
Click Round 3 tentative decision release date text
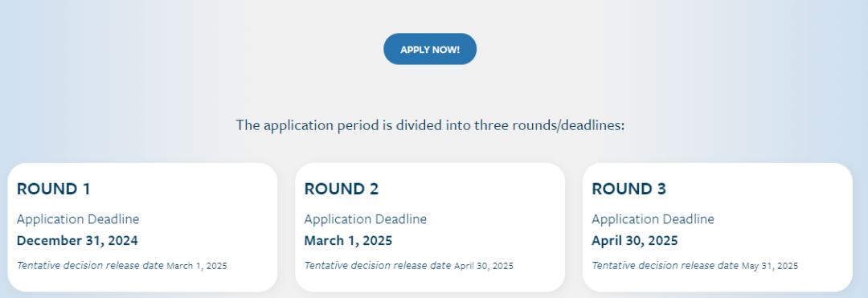(x=665, y=265)
